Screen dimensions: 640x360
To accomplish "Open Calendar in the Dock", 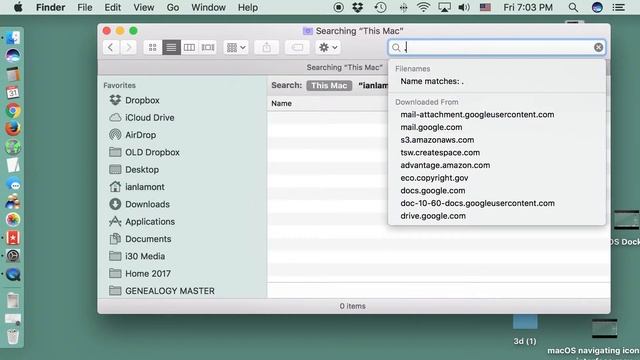I will [x=13, y=92].
